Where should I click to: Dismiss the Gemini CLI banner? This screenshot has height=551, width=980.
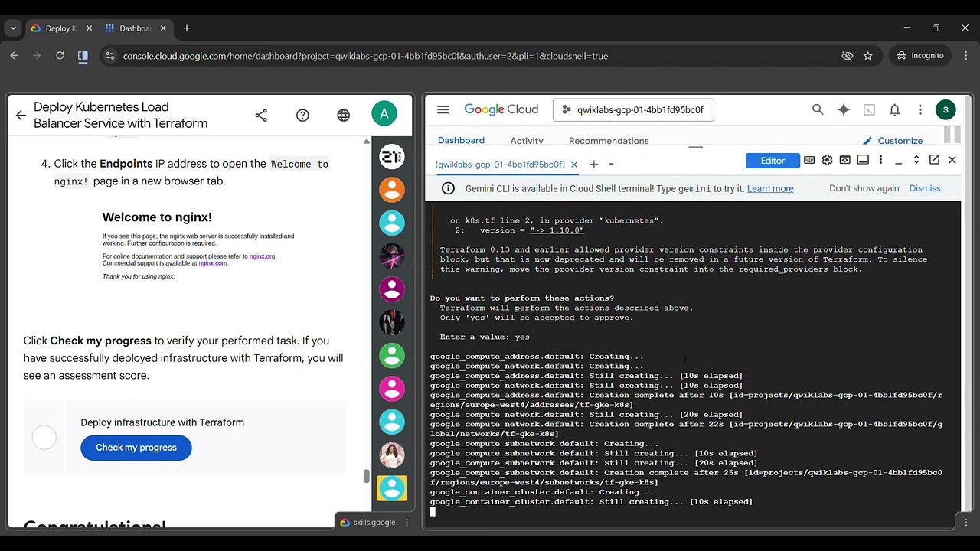coord(925,188)
